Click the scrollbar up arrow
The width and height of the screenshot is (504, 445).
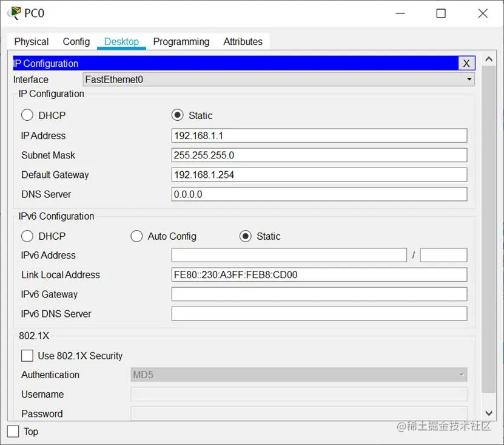[x=489, y=59]
